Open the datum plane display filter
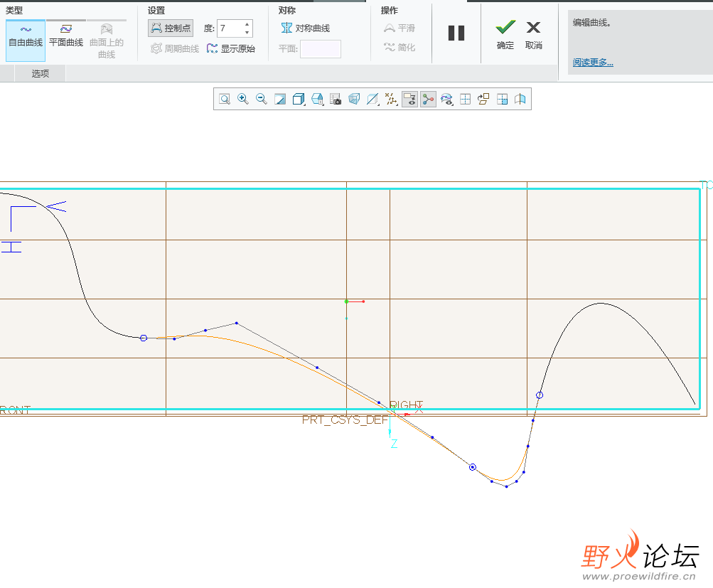This screenshot has height=588, width=713. (x=373, y=99)
